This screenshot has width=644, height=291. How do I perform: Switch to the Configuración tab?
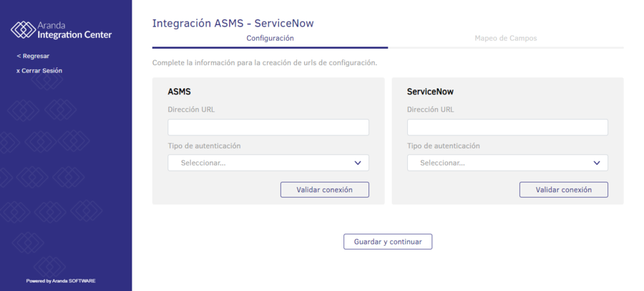[x=270, y=38]
